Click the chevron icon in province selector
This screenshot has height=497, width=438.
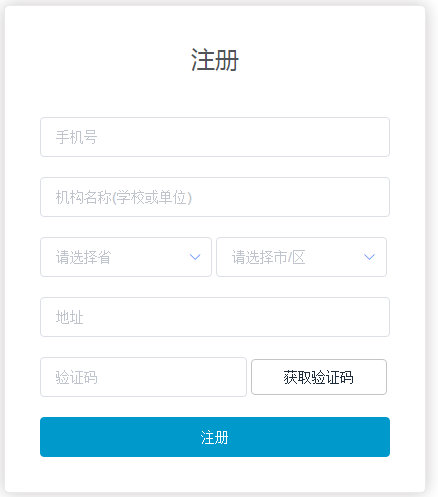[x=195, y=257]
